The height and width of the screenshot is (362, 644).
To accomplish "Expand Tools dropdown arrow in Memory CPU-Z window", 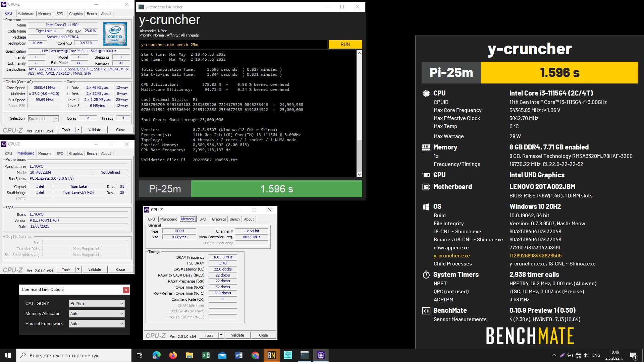I will point(221,335).
